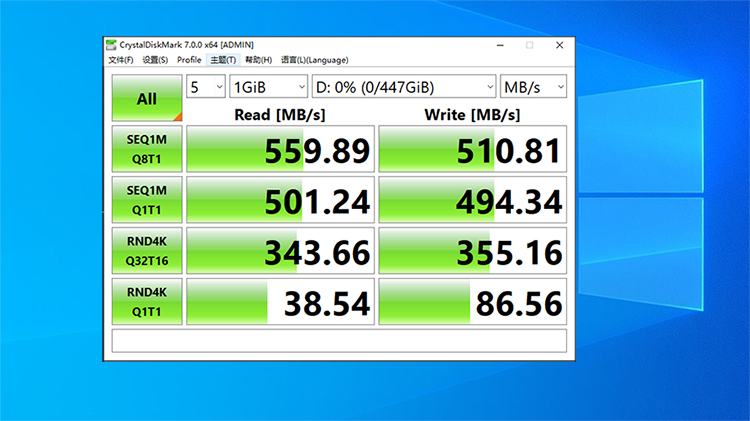The height and width of the screenshot is (421, 750).
Task: Click the Read [MB/s] column header
Action: pyautogui.click(x=280, y=115)
